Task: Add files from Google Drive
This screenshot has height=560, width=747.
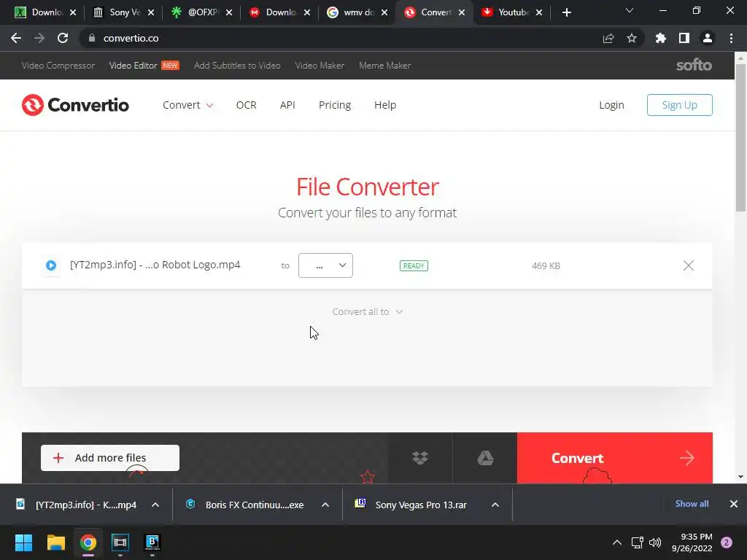Action: (485, 458)
